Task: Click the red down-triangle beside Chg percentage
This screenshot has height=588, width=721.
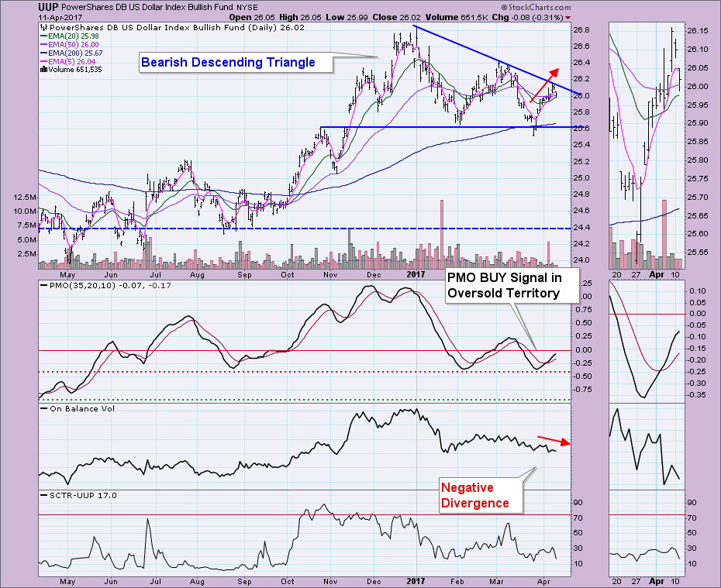Action: coord(567,16)
